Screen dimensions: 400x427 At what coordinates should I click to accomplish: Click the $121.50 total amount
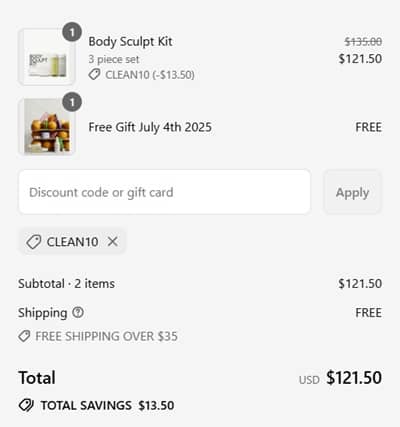354,378
